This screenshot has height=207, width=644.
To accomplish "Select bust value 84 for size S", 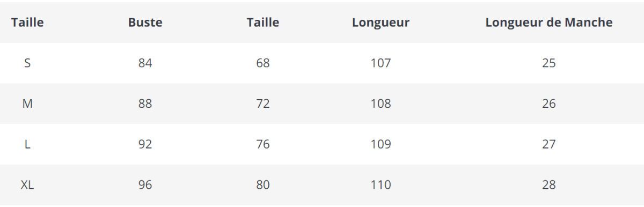I will pos(145,63).
